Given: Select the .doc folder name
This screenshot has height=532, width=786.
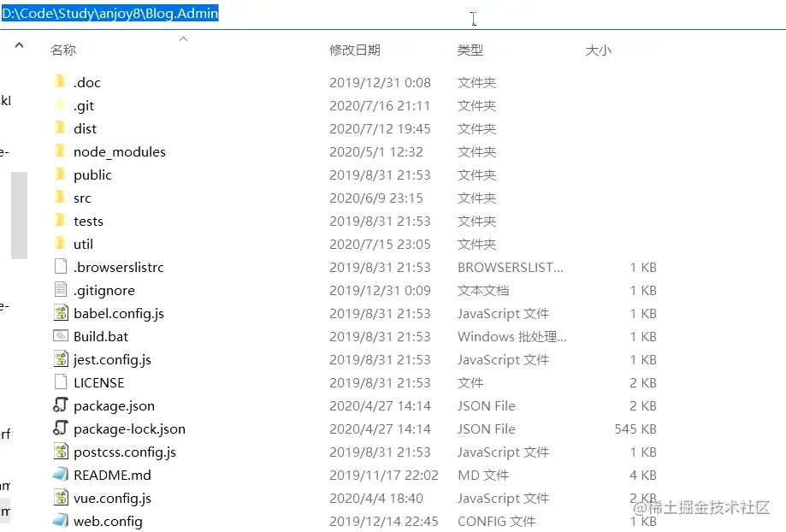Looking at the screenshot, I should [87, 82].
